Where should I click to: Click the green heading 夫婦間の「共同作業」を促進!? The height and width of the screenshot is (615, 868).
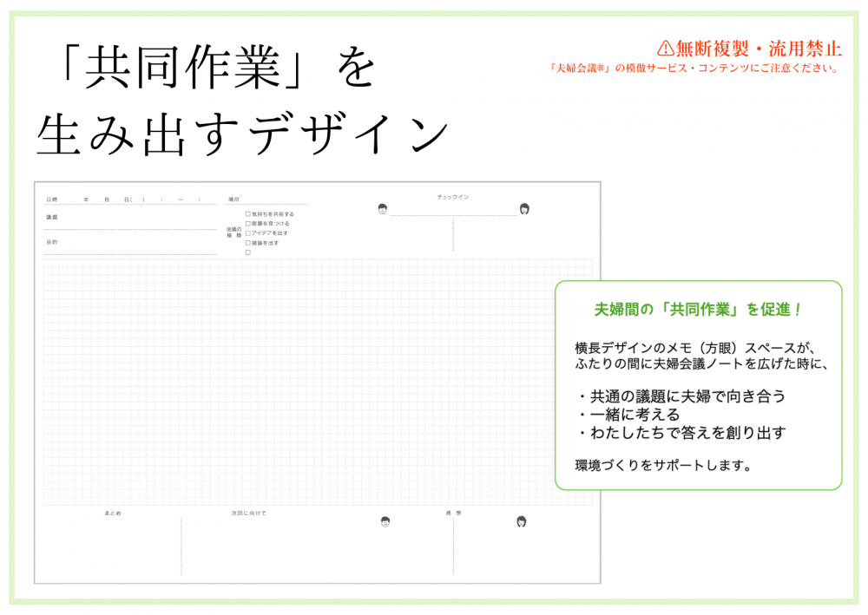pyautogui.click(x=698, y=310)
